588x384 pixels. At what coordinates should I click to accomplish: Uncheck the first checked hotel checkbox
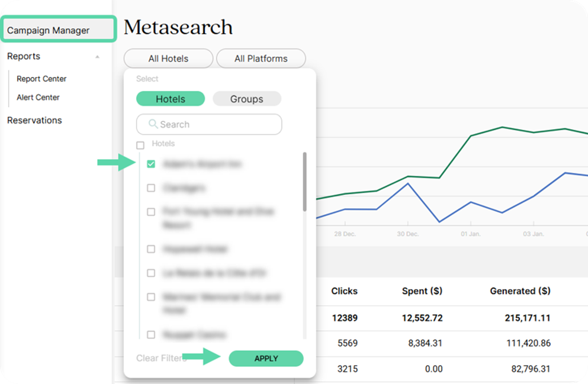(x=151, y=164)
